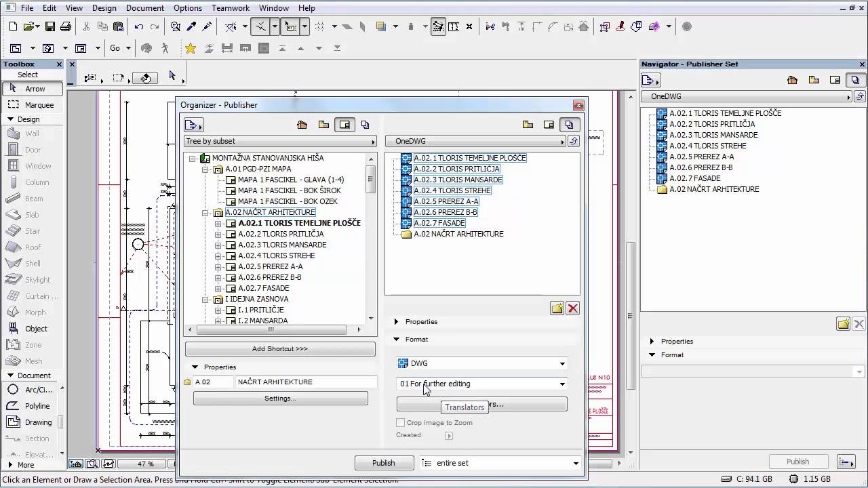Click the Settings... button in Organizer
The height and width of the screenshot is (488, 868).
[x=280, y=399]
